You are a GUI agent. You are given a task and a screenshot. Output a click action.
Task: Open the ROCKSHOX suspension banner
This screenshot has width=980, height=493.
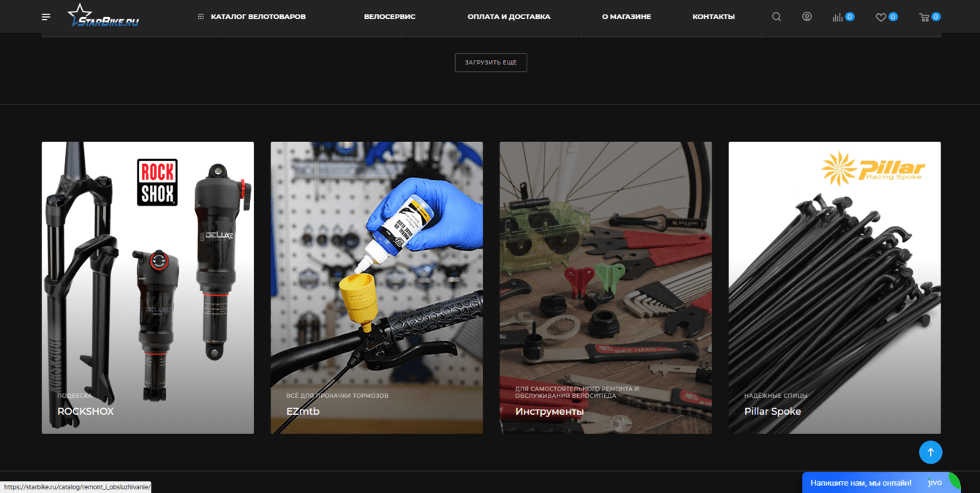(148, 287)
